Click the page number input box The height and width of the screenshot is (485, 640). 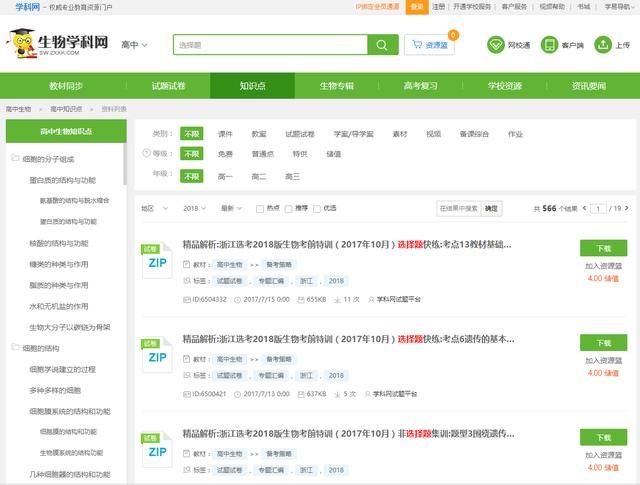pos(598,209)
